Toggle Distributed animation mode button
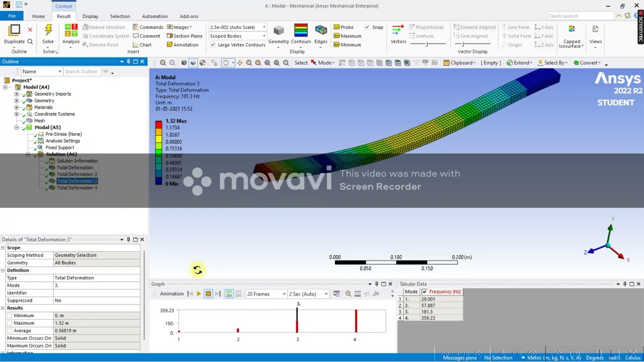 229,294
